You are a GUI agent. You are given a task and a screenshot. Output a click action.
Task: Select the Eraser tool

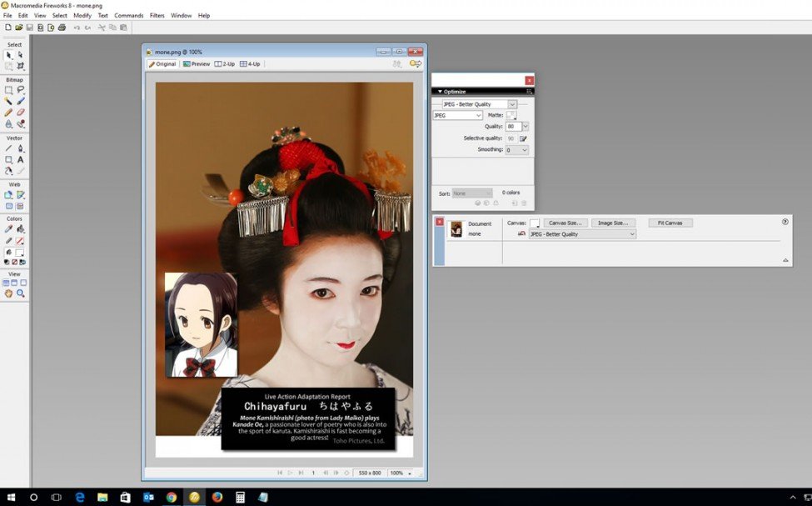21,113
